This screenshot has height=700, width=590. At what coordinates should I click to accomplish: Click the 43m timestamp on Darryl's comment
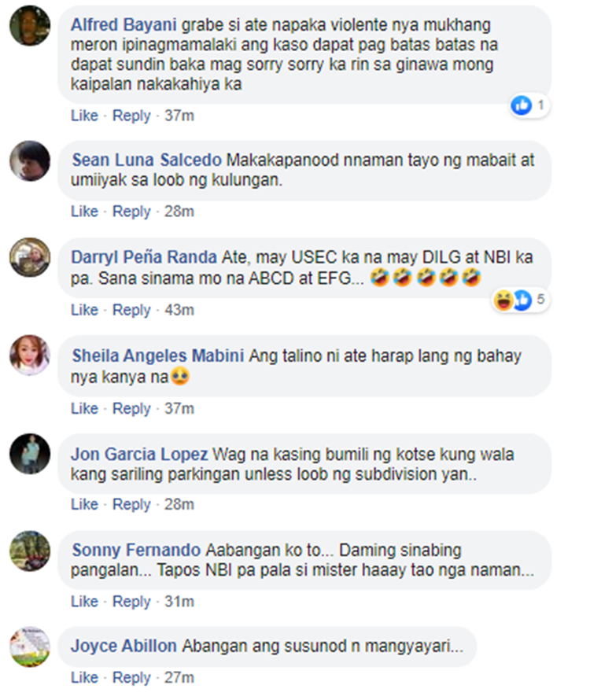tap(179, 310)
